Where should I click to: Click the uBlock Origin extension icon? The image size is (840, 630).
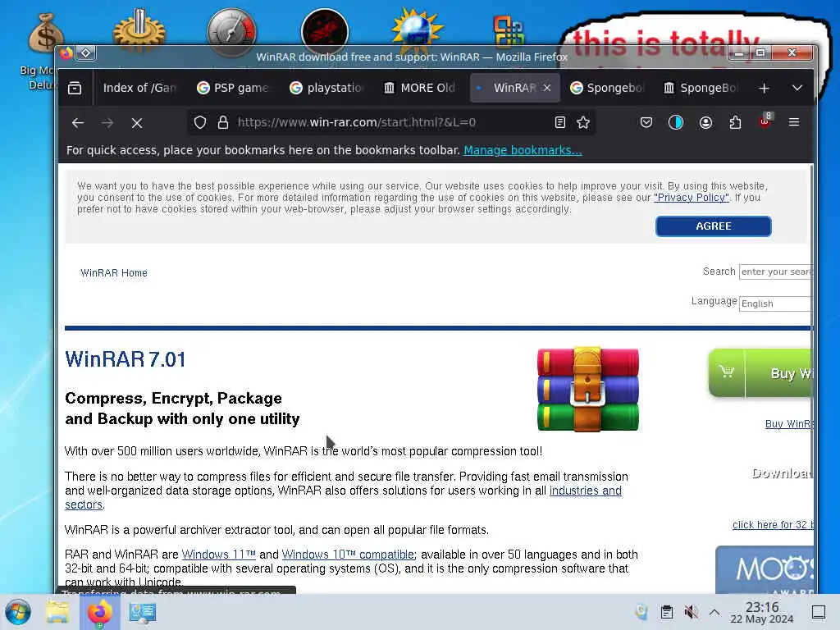point(765,121)
